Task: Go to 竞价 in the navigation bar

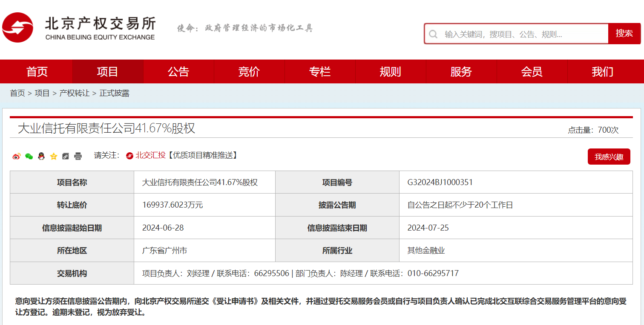Action: (249, 71)
